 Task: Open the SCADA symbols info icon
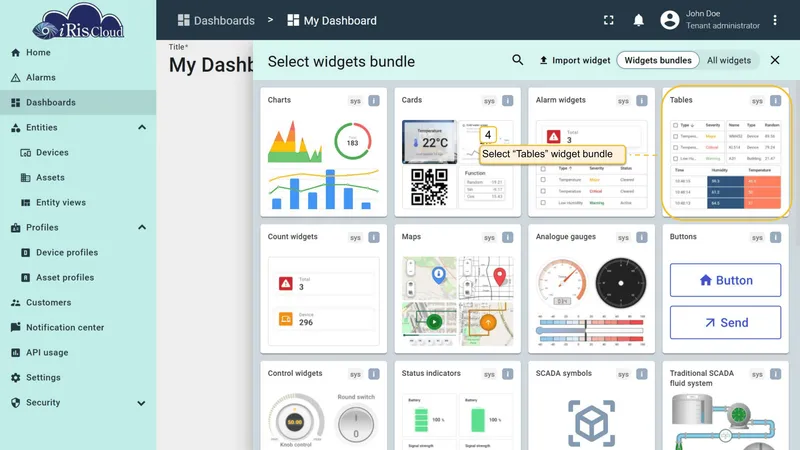pyautogui.click(x=642, y=374)
